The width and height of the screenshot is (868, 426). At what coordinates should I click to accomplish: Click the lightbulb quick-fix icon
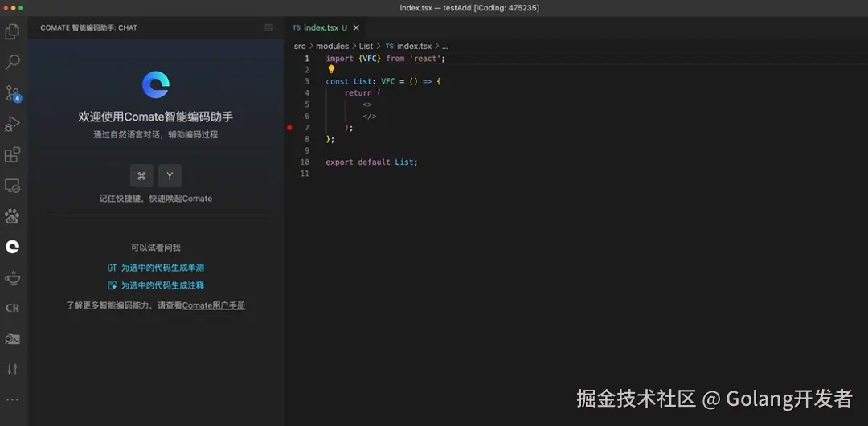331,69
